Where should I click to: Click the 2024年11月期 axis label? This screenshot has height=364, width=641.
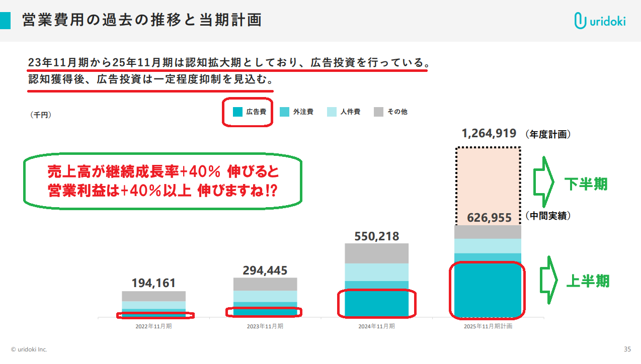[x=376, y=326]
